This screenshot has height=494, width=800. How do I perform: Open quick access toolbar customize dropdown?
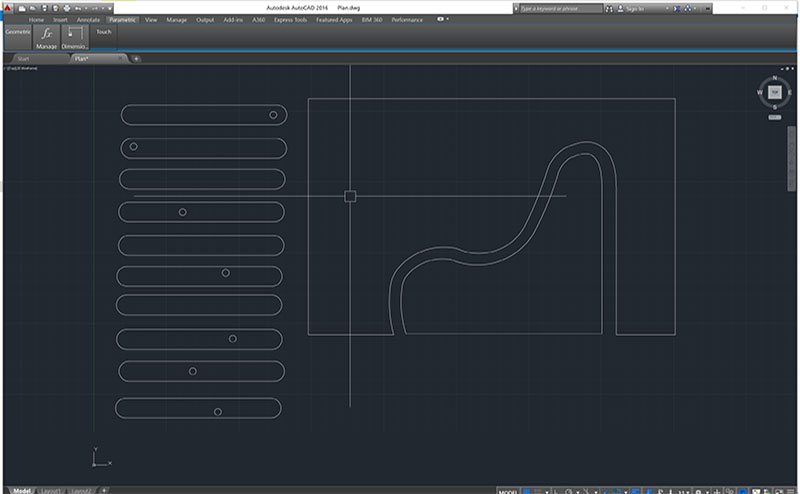click(x=110, y=9)
